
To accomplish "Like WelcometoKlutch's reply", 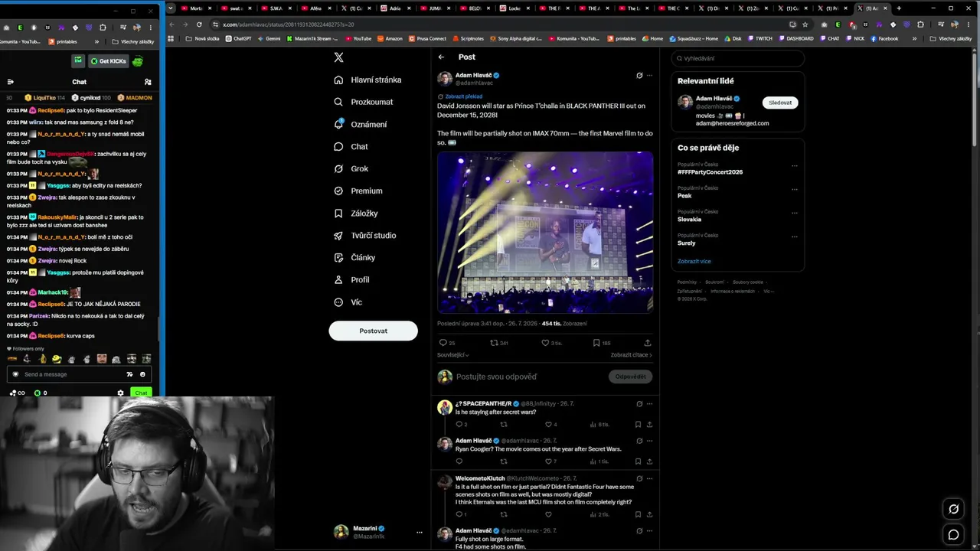I will coord(548,514).
